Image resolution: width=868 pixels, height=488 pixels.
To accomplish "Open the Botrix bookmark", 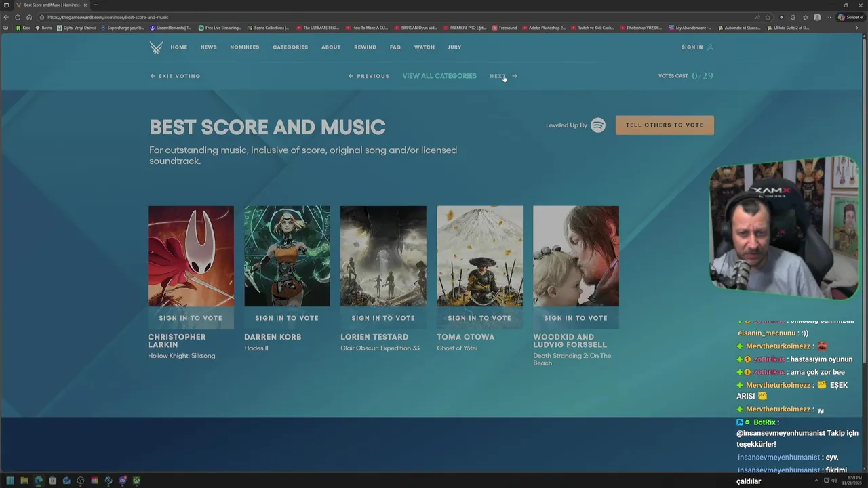I will (x=43, y=28).
